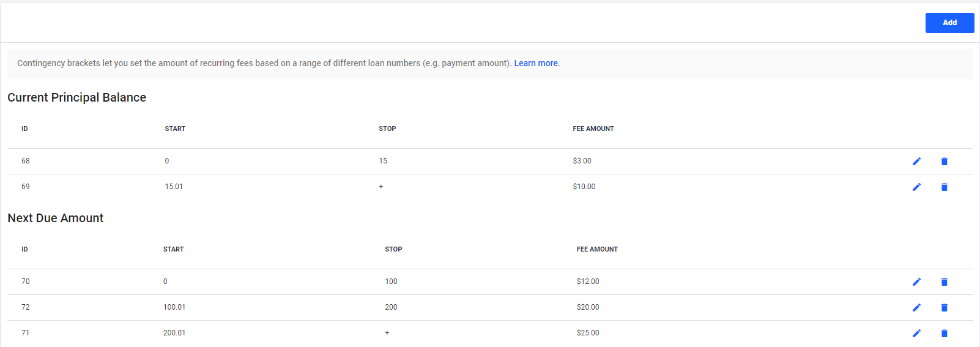The width and height of the screenshot is (980, 347).
Task: Delete bracket ID 72 with trash icon
Action: 944,307
